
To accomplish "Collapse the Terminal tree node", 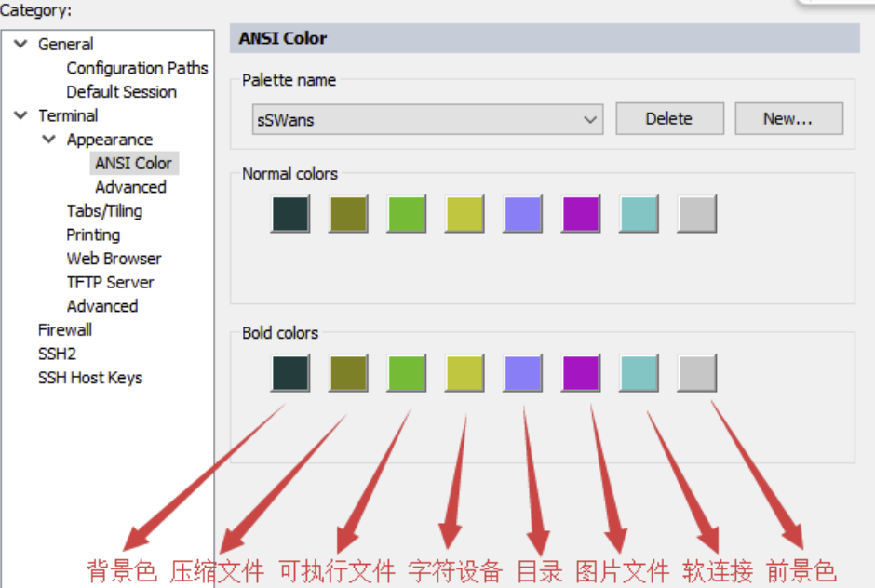I will pyautogui.click(x=20, y=115).
